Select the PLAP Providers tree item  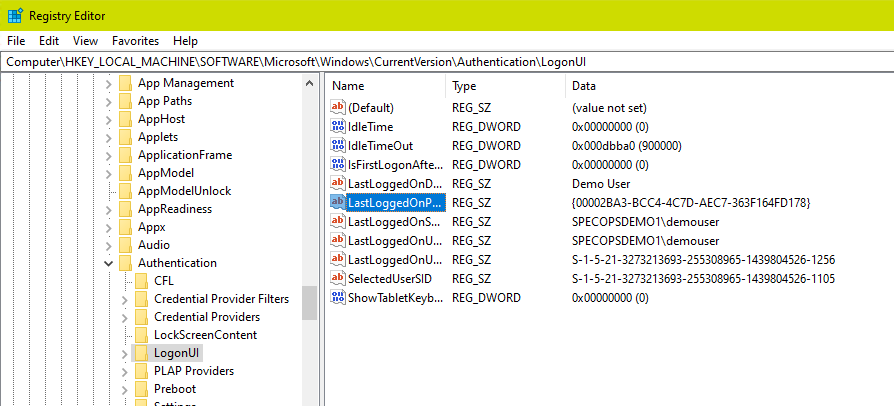point(194,371)
